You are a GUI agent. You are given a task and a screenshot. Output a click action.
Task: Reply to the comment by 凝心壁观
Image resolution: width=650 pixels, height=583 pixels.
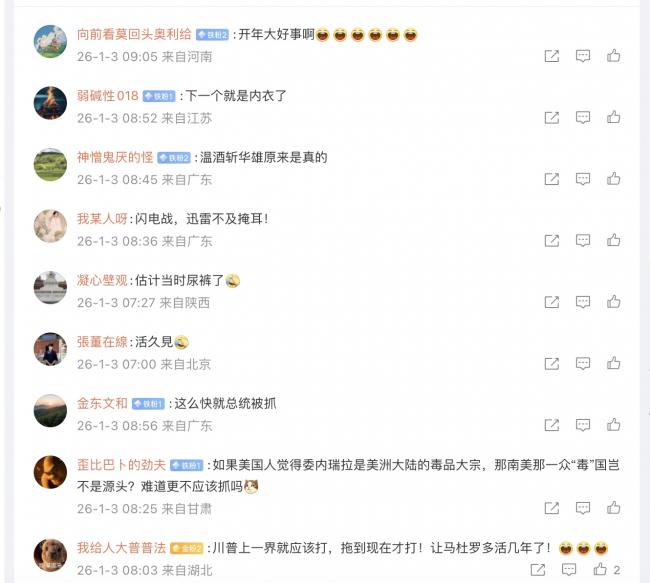point(583,302)
